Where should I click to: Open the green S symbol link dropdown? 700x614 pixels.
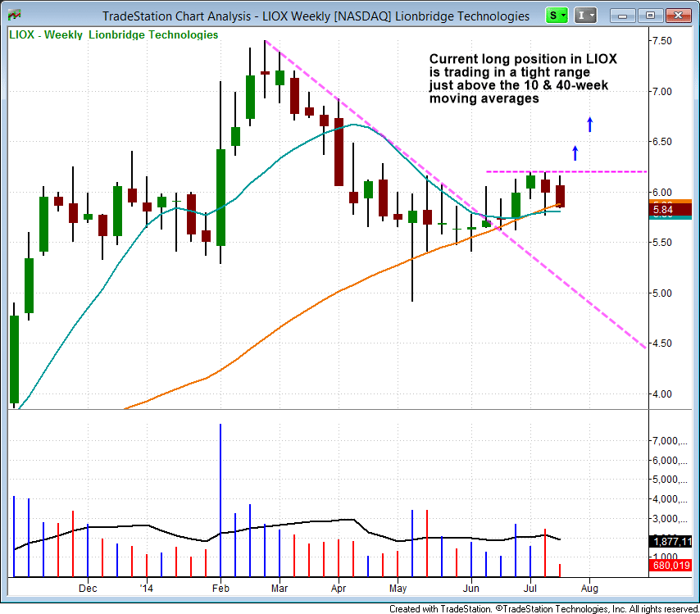click(x=557, y=16)
